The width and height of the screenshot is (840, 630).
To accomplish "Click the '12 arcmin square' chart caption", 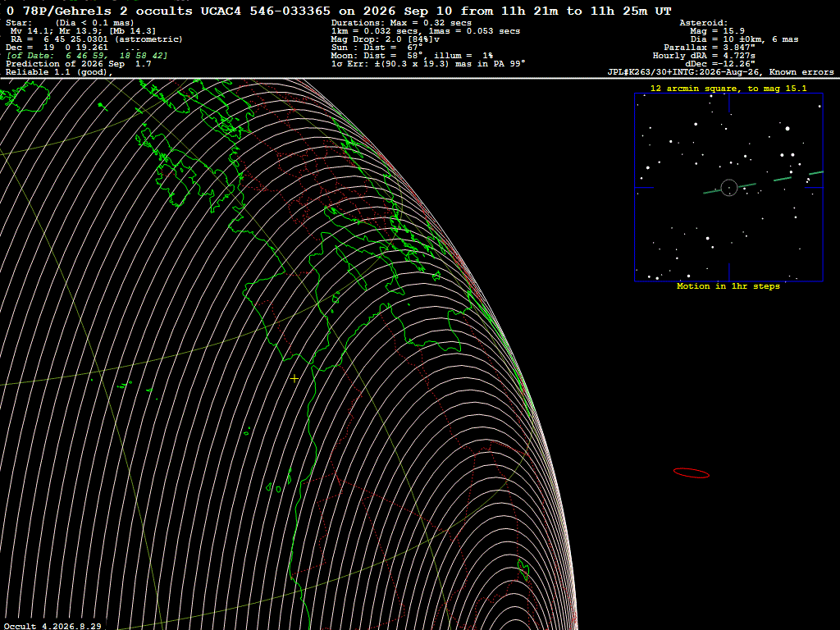I will [x=728, y=89].
